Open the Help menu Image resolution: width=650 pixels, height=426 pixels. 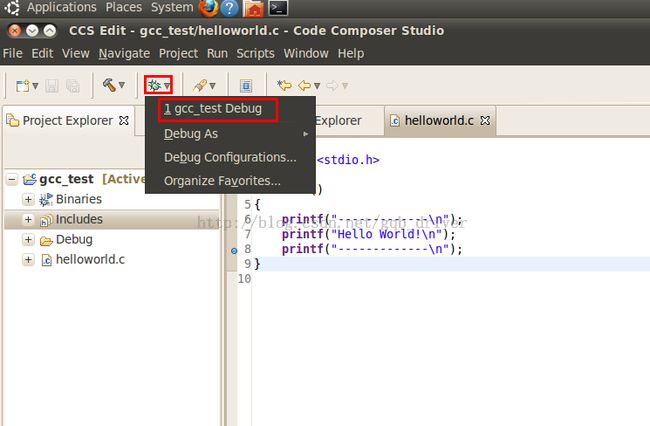(x=351, y=53)
